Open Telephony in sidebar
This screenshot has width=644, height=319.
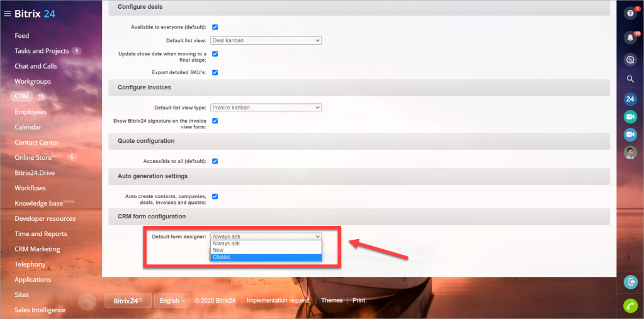pos(30,264)
